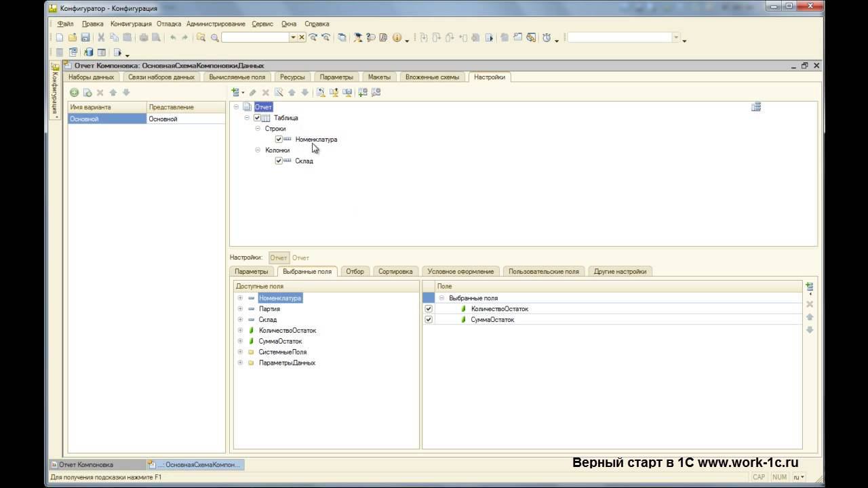This screenshot has height=488, width=868.
Task: Toggle the Склад column checkbox
Action: (279, 161)
